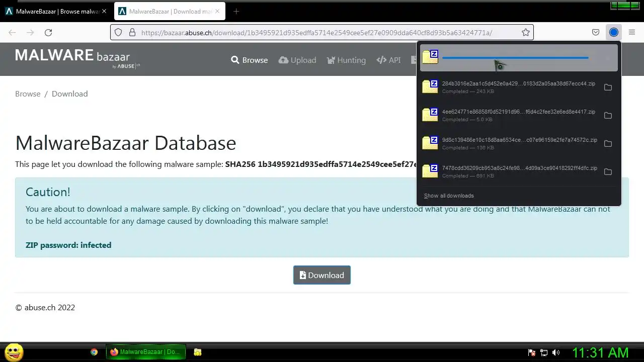Click the Download button
The width and height of the screenshot is (644, 362).
coord(322,275)
